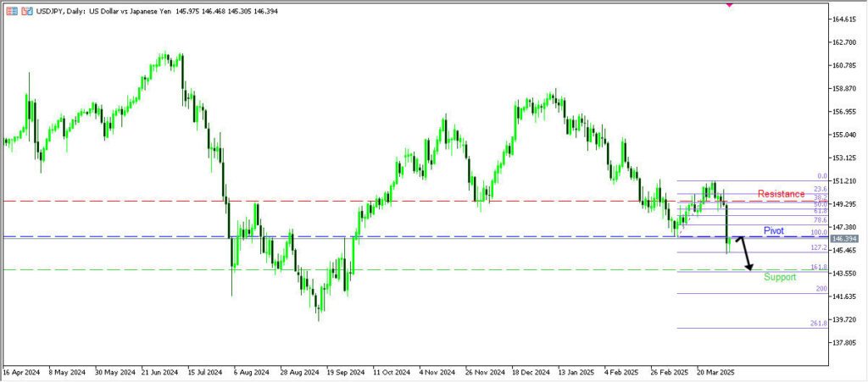The image size is (868, 382).
Task: Click the red Resistance label
Action: [x=781, y=194]
